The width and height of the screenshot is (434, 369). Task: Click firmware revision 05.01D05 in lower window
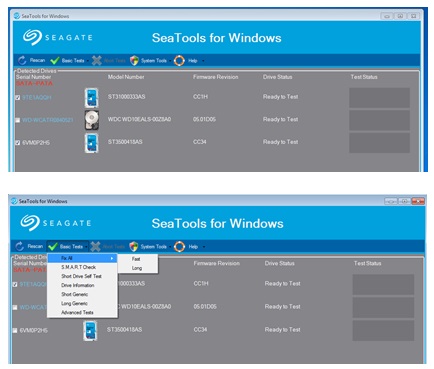point(205,306)
